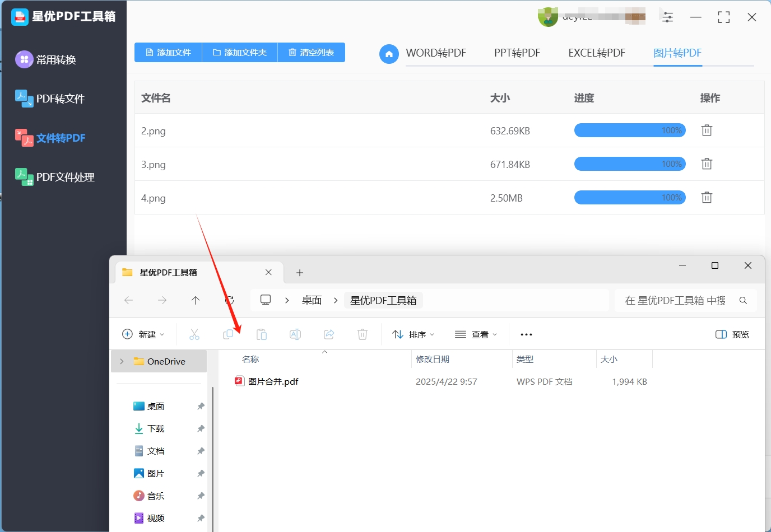
Task: Open PDF文件处理 in the sidebar
Action: click(55, 177)
